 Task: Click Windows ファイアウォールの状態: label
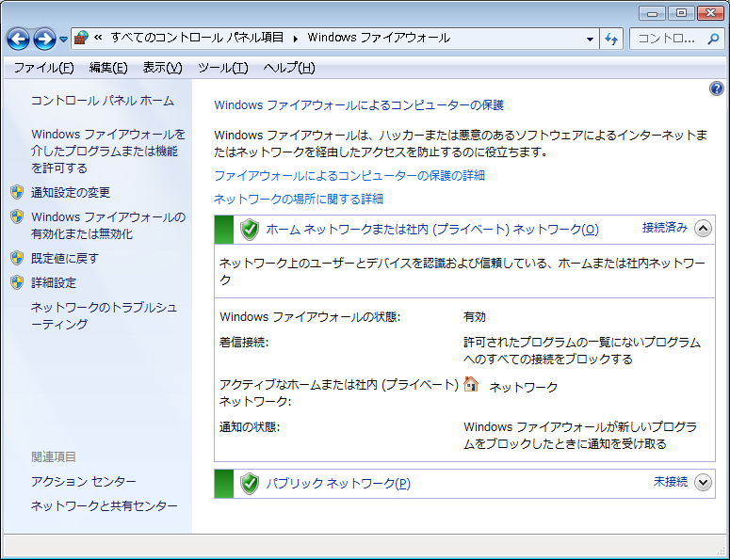(x=310, y=317)
